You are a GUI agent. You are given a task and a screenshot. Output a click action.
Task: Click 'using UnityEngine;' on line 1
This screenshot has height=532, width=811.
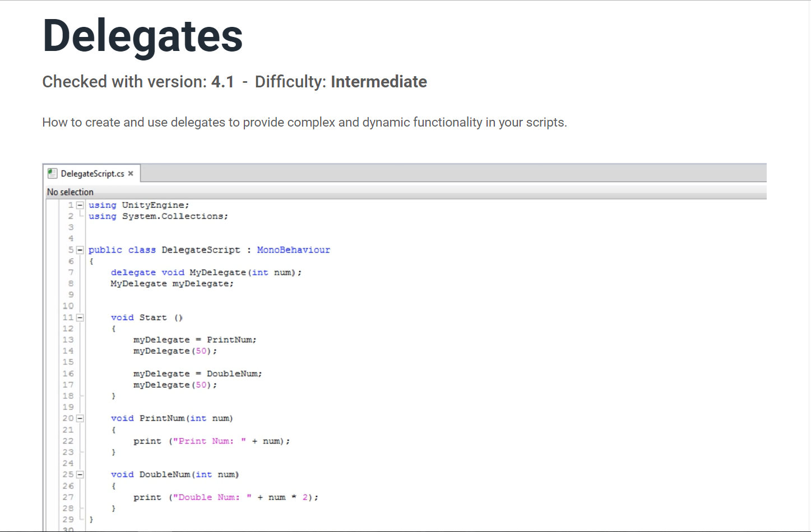point(139,205)
